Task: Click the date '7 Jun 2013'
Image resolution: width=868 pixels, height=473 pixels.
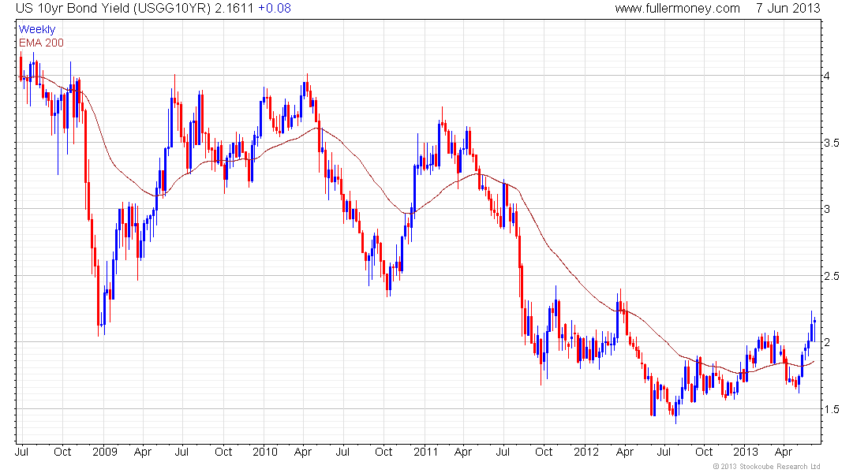Action: point(788,9)
